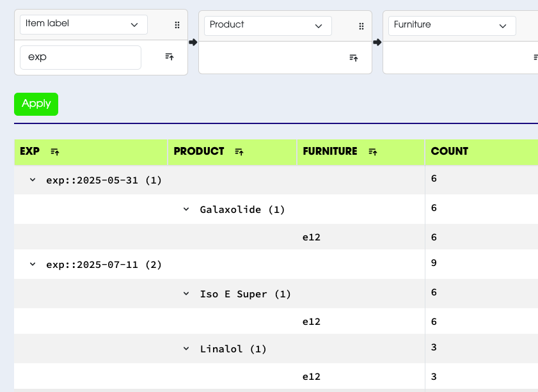The height and width of the screenshot is (392, 538).
Task: Sort the EXP column using its header icon
Action: pos(55,152)
